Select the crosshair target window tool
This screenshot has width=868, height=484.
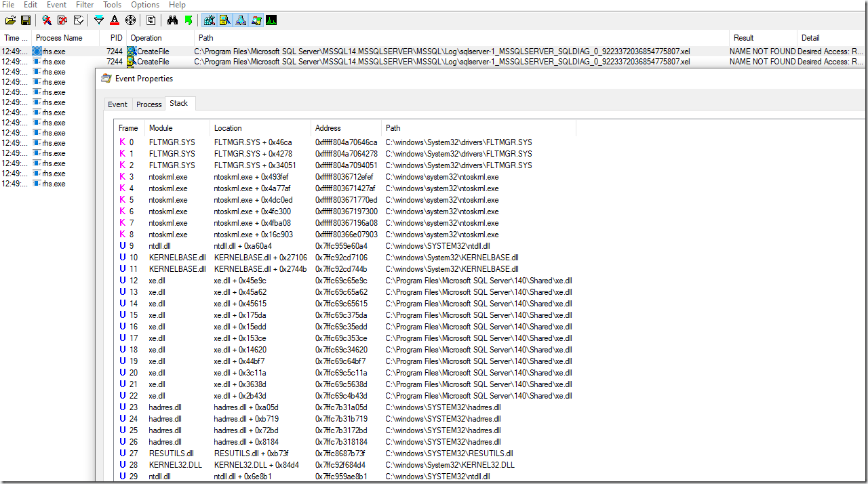point(130,20)
